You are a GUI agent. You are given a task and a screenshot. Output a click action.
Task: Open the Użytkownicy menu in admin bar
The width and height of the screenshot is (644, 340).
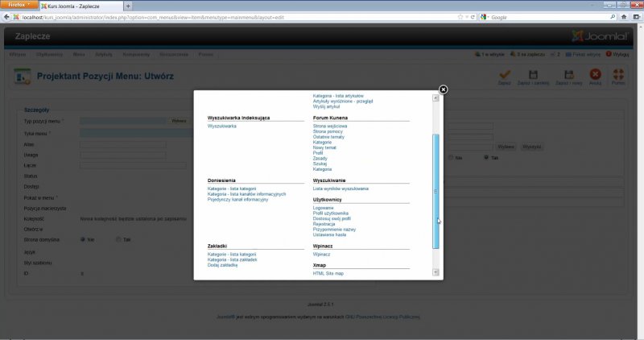pyautogui.click(x=50, y=54)
